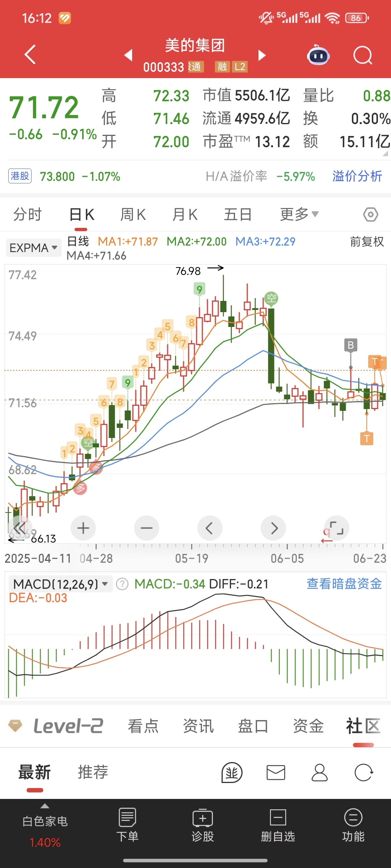Tap the L2 badge

[x=240, y=67]
